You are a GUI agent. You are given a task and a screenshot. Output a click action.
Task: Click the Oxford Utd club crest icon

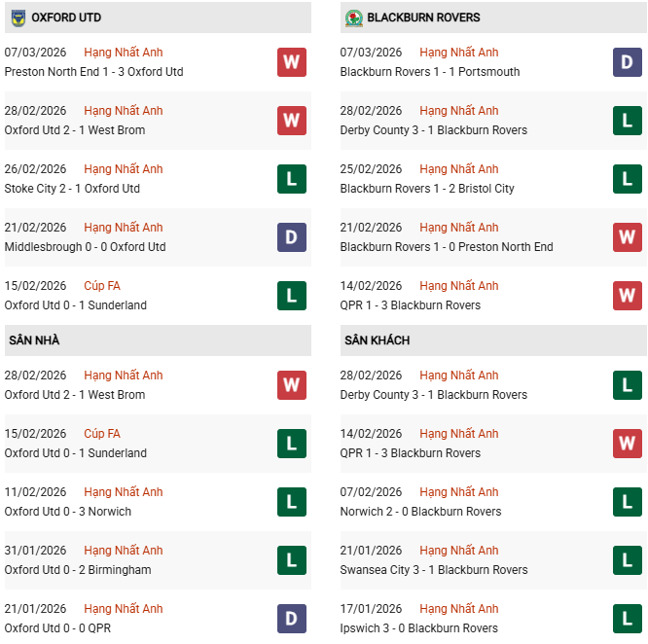tap(17, 18)
